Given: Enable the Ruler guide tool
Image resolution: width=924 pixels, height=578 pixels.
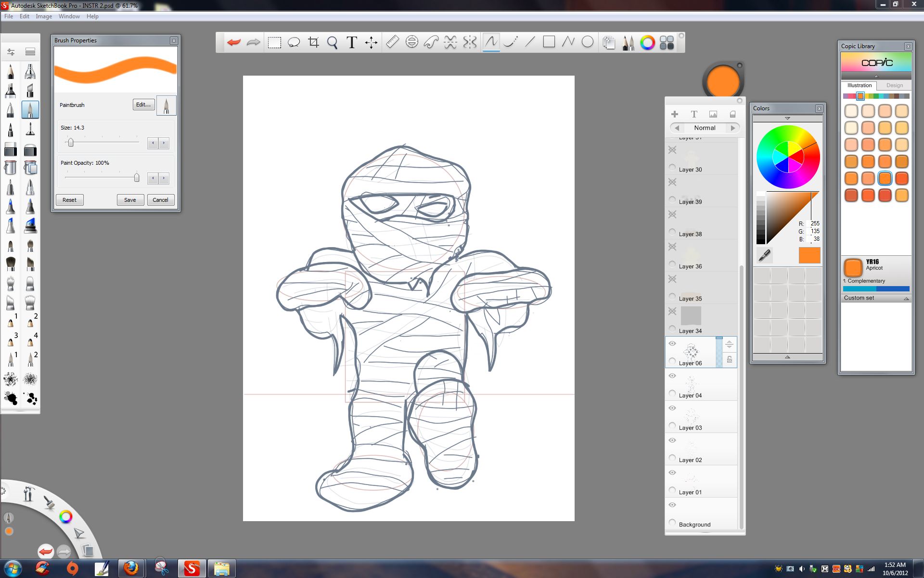Looking at the screenshot, I should tap(392, 42).
